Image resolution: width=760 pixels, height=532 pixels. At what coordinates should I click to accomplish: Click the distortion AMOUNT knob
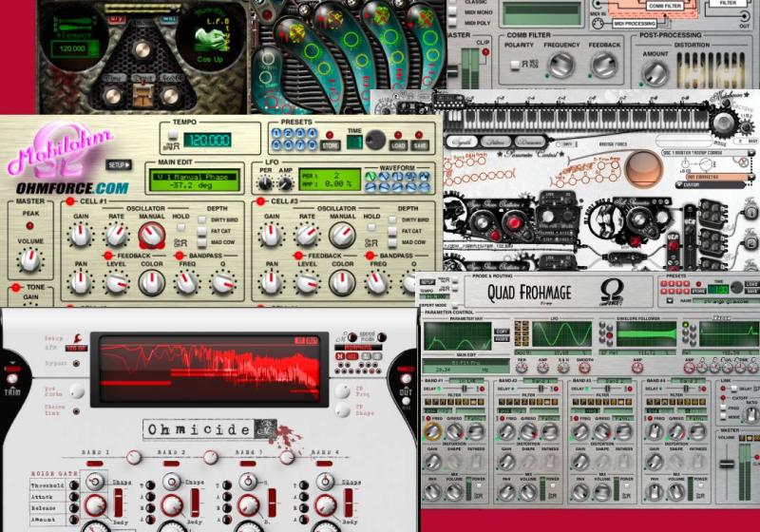(x=655, y=73)
